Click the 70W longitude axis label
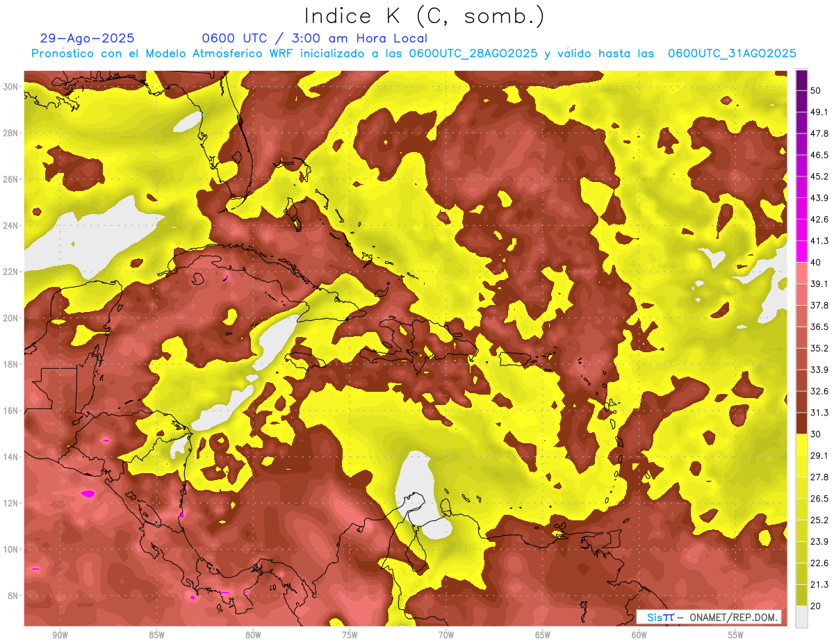 446,636
